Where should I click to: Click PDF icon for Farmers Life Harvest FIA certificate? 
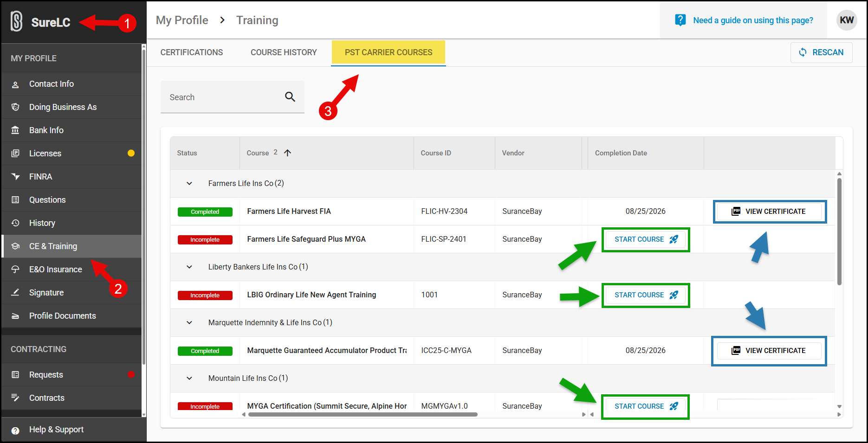click(x=736, y=212)
